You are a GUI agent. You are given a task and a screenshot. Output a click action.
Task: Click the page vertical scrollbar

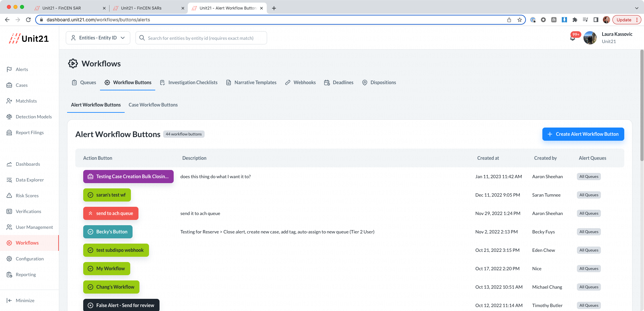(642, 105)
